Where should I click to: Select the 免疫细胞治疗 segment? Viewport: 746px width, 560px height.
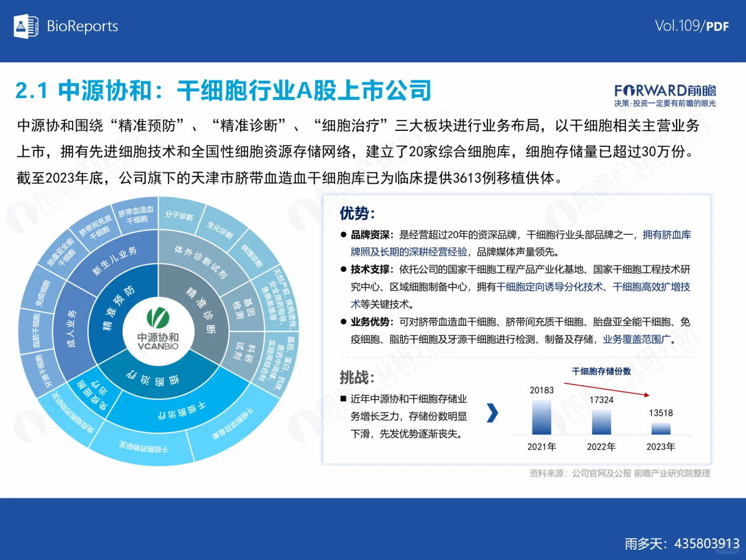coord(94,394)
